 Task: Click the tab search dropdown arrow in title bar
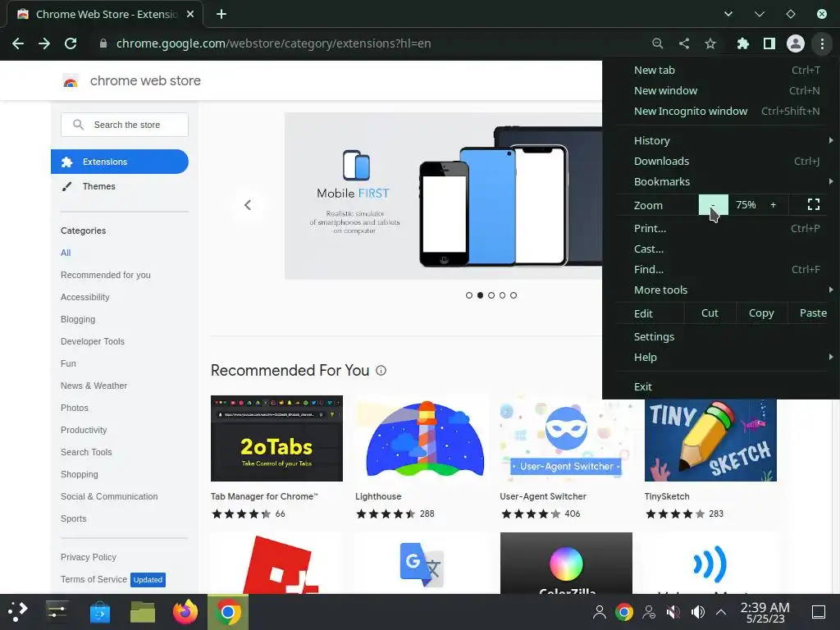click(x=728, y=15)
